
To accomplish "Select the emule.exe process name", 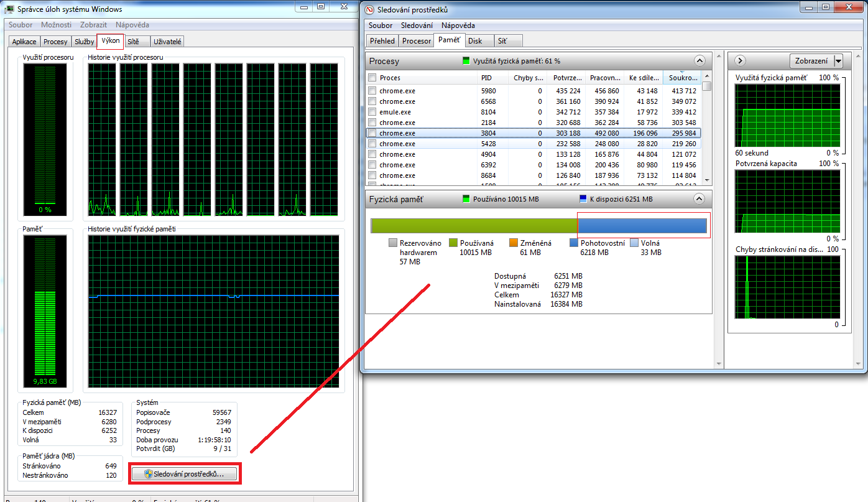I will 395,112.
